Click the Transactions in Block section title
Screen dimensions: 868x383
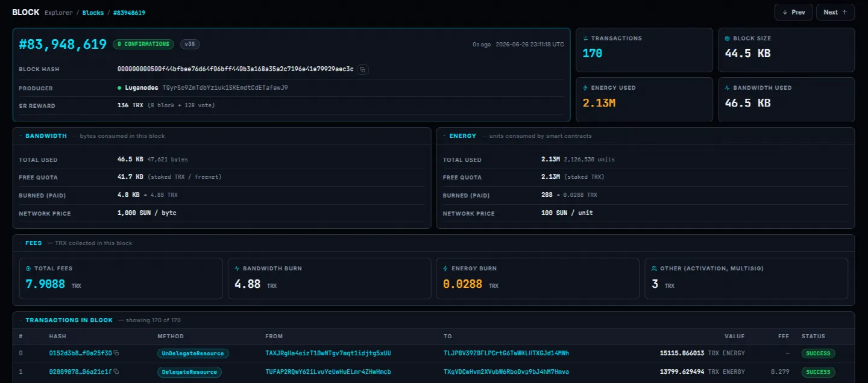pyautogui.click(x=69, y=320)
